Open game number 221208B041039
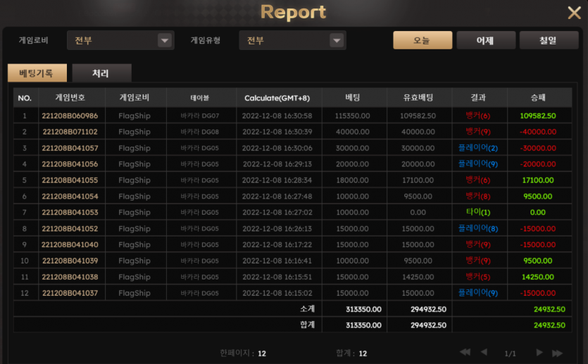The width and height of the screenshot is (588, 364). [70, 261]
